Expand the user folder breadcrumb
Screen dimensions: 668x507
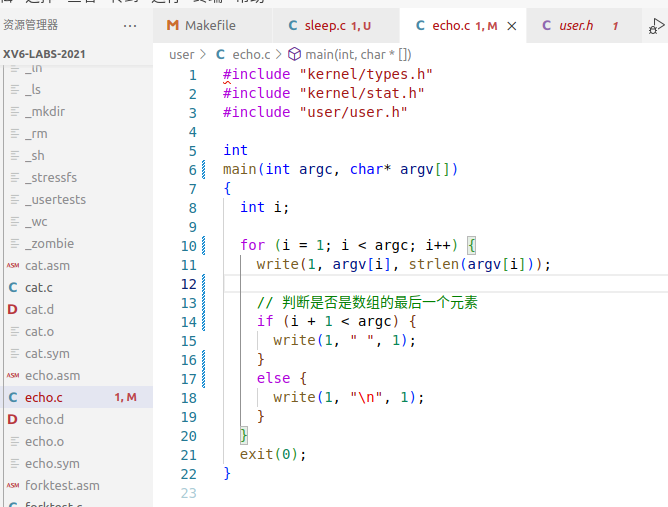pos(181,55)
